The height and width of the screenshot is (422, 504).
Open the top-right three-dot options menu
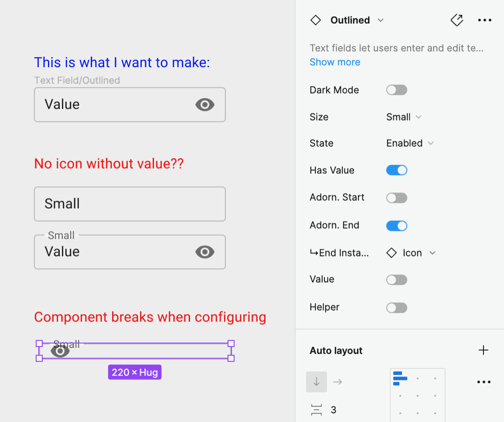click(485, 20)
